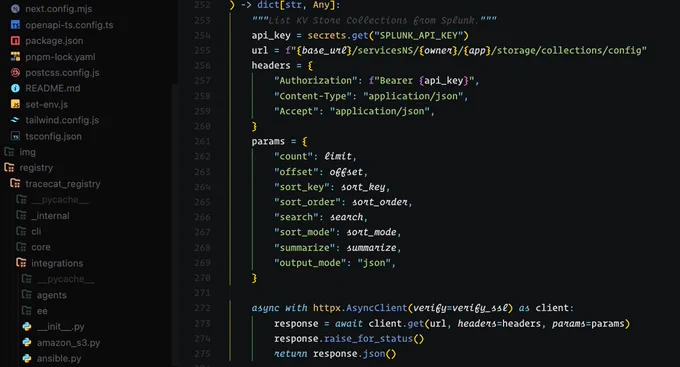Image resolution: width=680 pixels, height=367 pixels.
Task: Click the next.config.mjs icon
Action: tap(15, 9)
